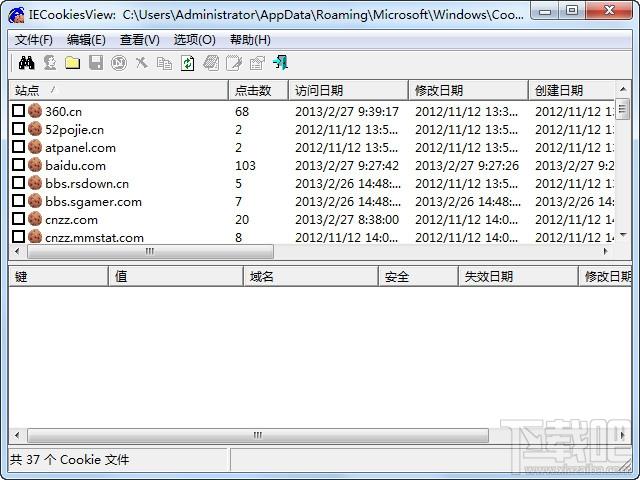This screenshot has width=640, height=480.
Task: Click the Delete X toolbar icon
Action: (x=142, y=63)
